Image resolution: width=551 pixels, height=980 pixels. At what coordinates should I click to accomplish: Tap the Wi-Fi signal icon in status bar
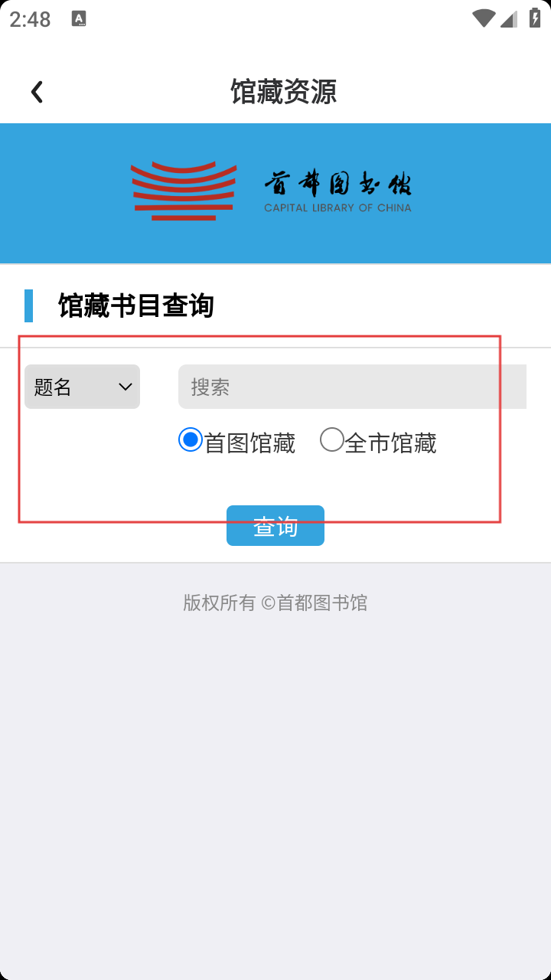[x=484, y=18]
